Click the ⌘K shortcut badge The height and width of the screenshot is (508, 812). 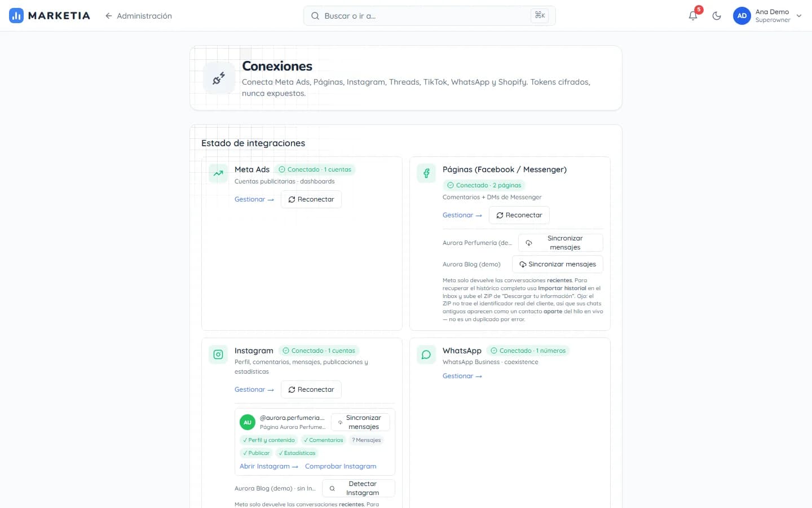(x=540, y=16)
